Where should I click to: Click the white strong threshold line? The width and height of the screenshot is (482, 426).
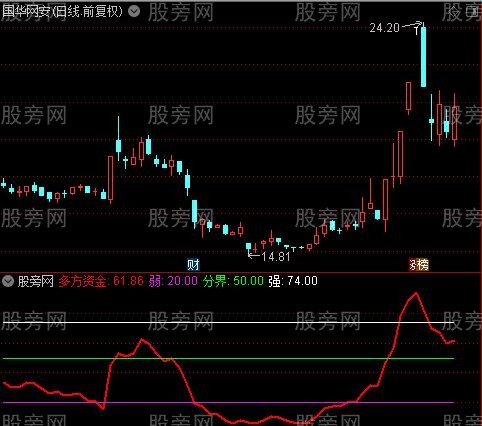point(228,322)
